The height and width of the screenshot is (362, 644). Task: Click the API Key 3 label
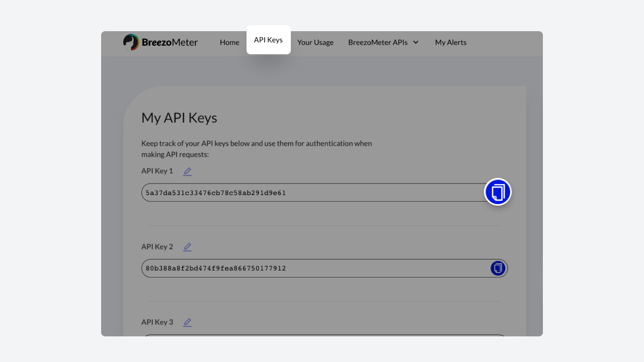(157, 322)
